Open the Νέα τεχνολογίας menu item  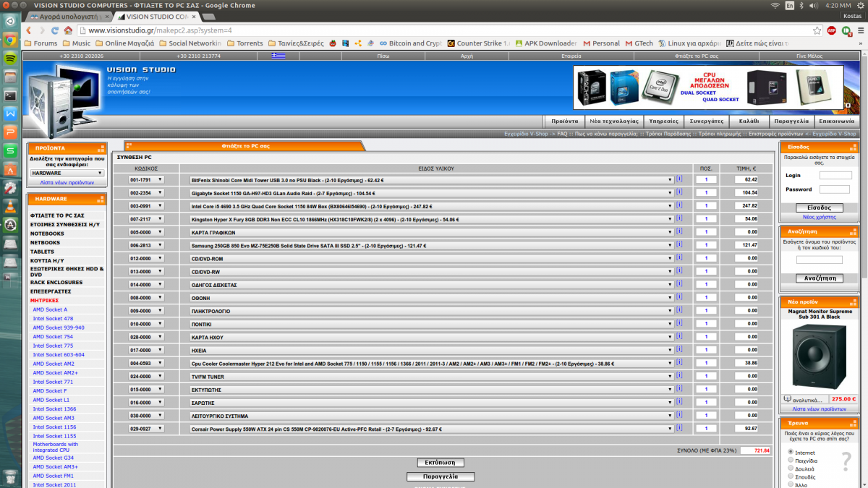(x=613, y=121)
